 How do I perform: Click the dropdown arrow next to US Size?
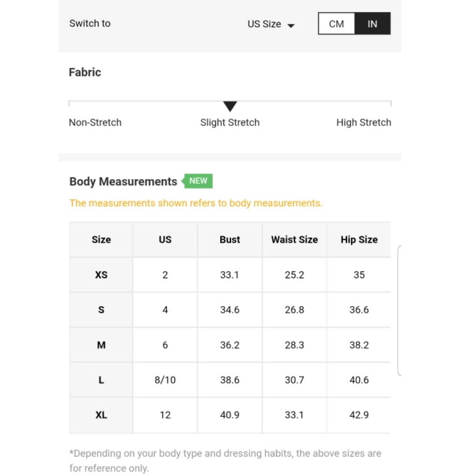point(291,26)
